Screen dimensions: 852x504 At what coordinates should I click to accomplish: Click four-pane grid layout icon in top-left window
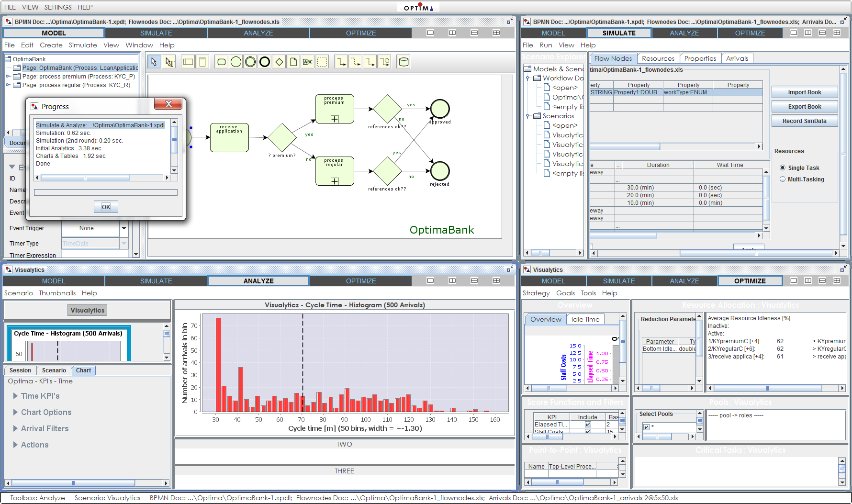click(496, 33)
